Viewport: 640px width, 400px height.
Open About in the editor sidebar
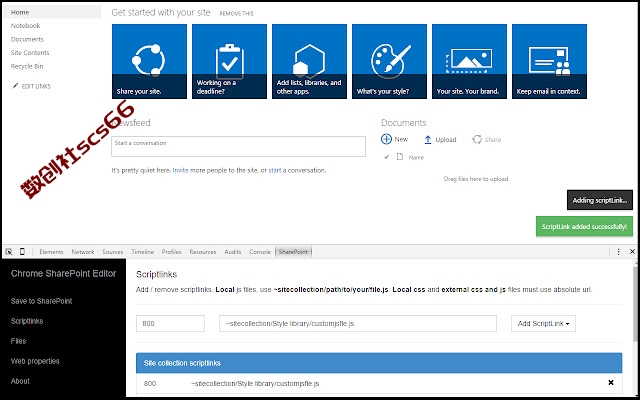20,381
